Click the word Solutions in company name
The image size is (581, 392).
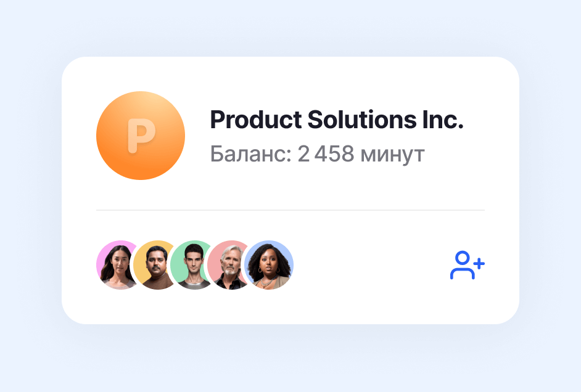tap(362, 120)
